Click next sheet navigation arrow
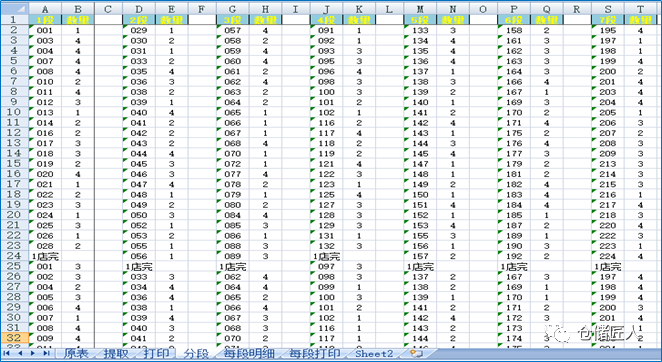 (33, 353)
